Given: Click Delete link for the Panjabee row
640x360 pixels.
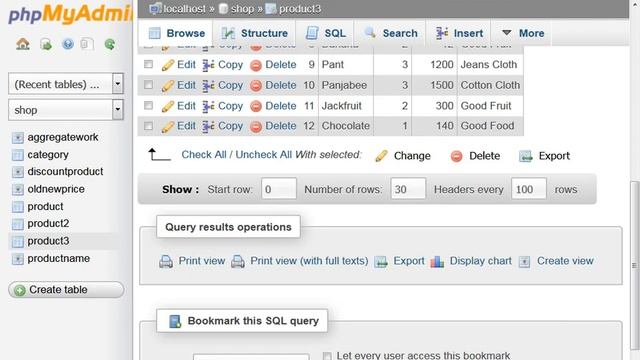Looking at the screenshot, I should point(281,85).
